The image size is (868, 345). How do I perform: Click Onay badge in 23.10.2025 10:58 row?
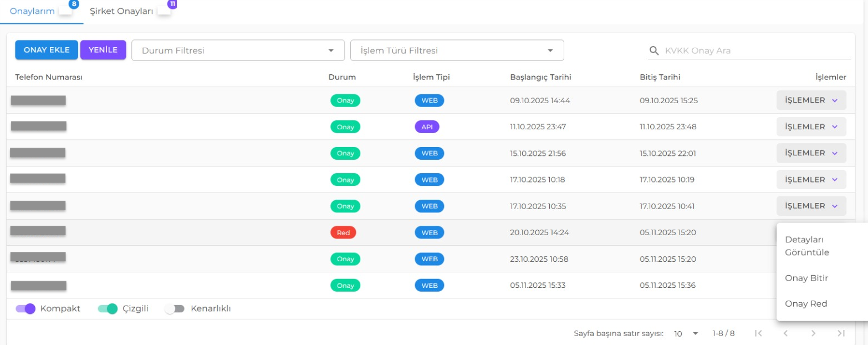coord(345,259)
